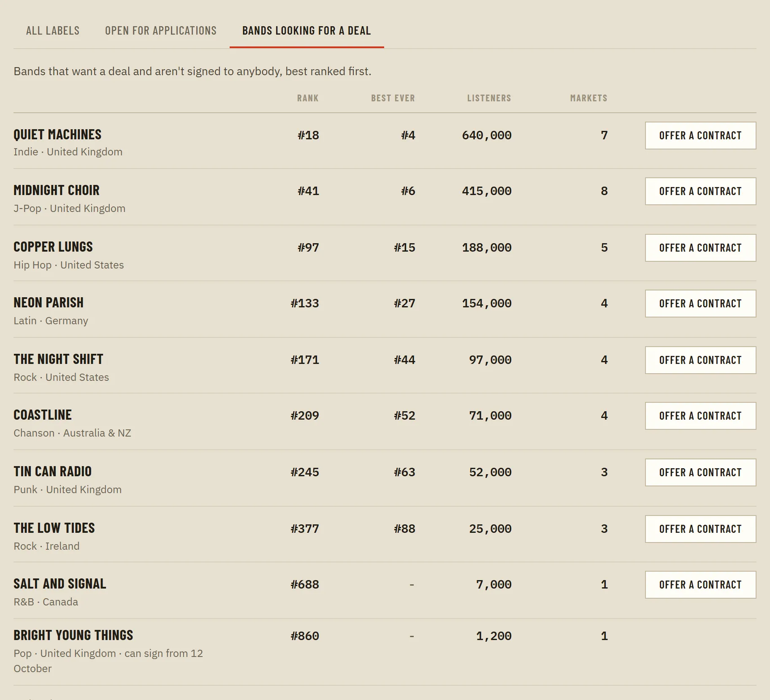Click the Best Ever column header
The image size is (770, 700).
(x=393, y=98)
